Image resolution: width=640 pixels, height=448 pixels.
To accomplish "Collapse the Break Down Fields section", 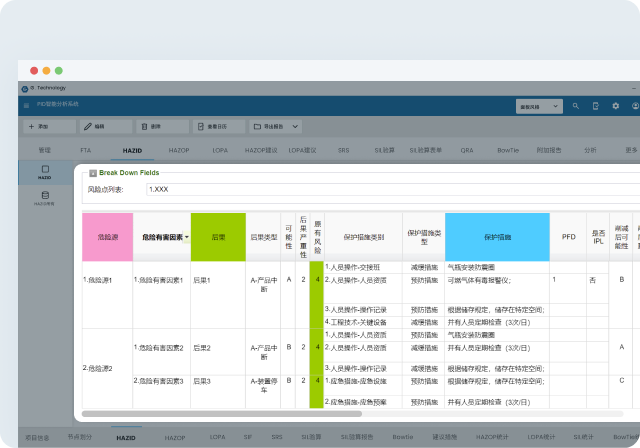I will [x=93, y=173].
